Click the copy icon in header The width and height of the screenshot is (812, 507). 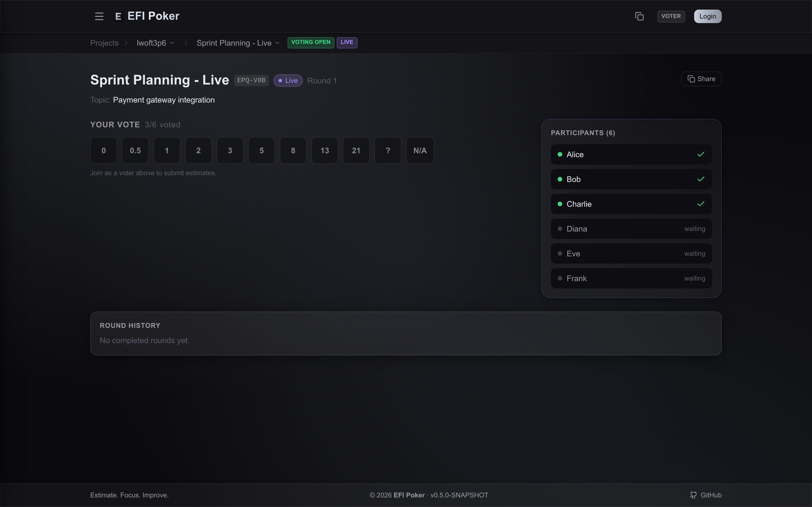(639, 16)
